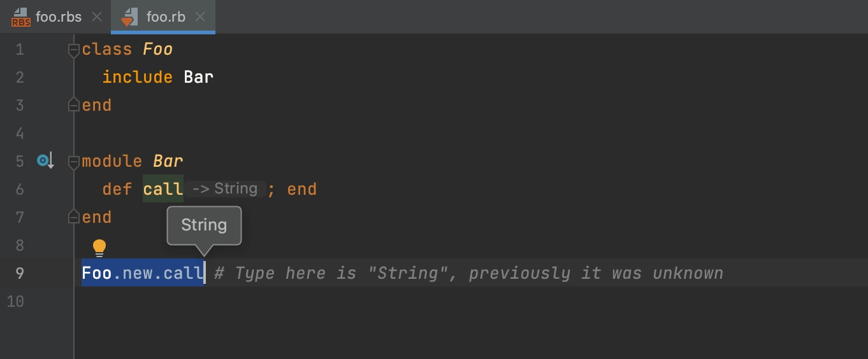Click the selected Foo.new.call expression
The image size is (868, 359).
click(x=143, y=274)
